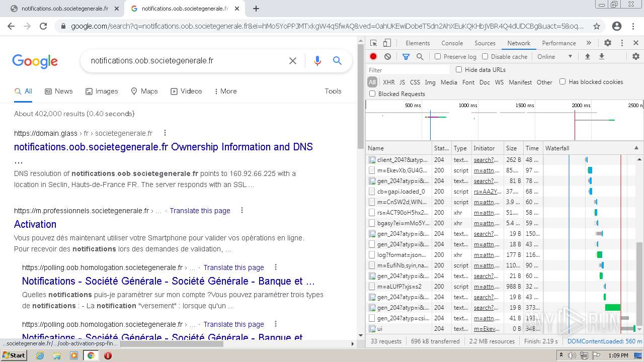Sort requests by the Size column
644x362 pixels.
click(x=513, y=148)
